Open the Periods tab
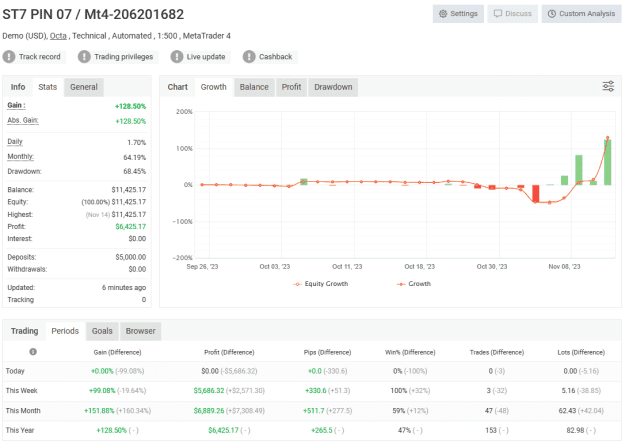This screenshot has height=446, width=625. (x=65, y=331)
